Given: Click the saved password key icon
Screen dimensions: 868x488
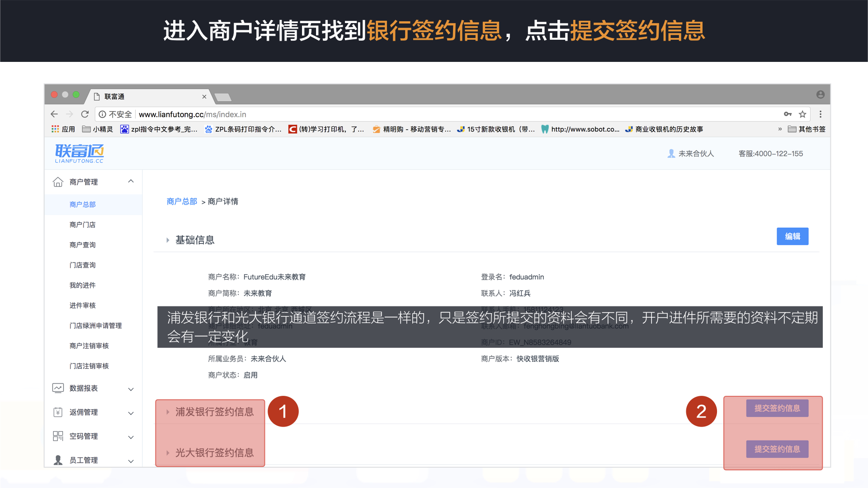Looking at the screenshot, I should pos(788,114).
